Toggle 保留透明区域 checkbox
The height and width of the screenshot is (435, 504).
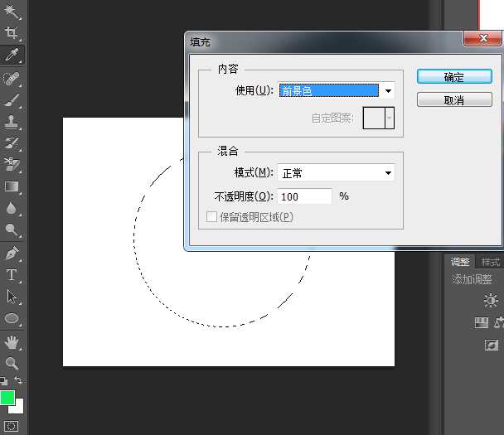211,216
